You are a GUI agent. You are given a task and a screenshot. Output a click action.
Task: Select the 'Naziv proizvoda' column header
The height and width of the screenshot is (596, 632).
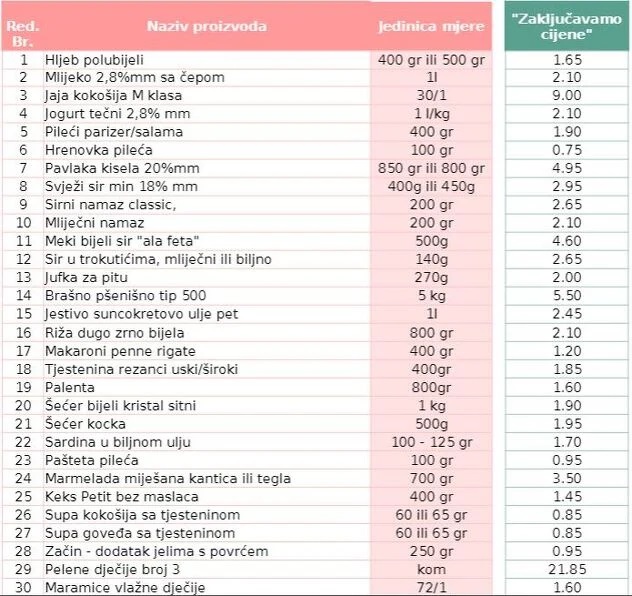[206, 26]
